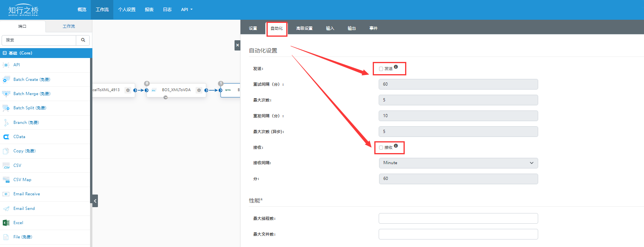
Task: Collapse the 基础 (Core) category
Action: point(5,53)
